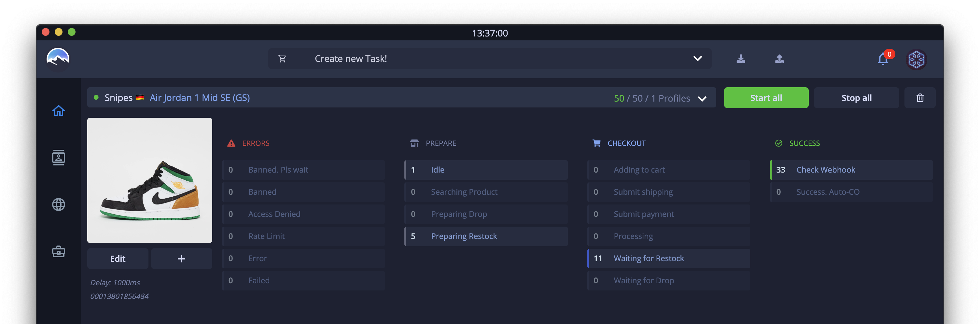
Task: Click the SUCCESS column heading
Action: coord(804,143)
